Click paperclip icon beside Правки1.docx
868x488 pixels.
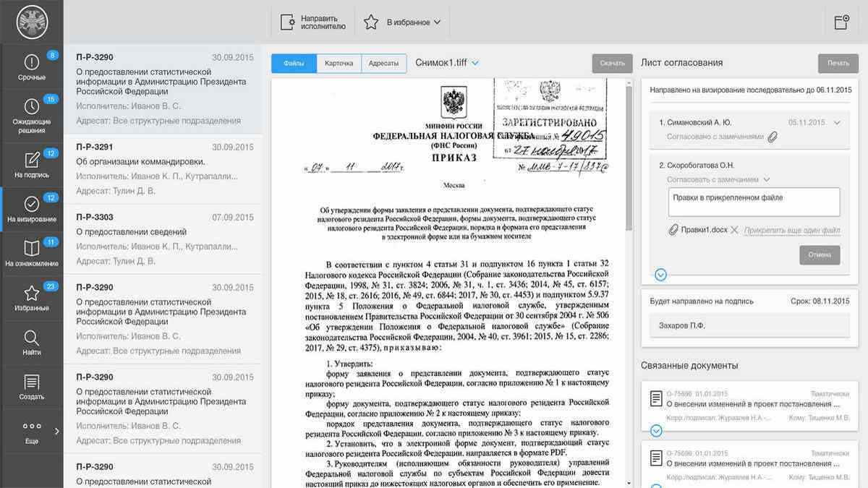click(674, 230)
